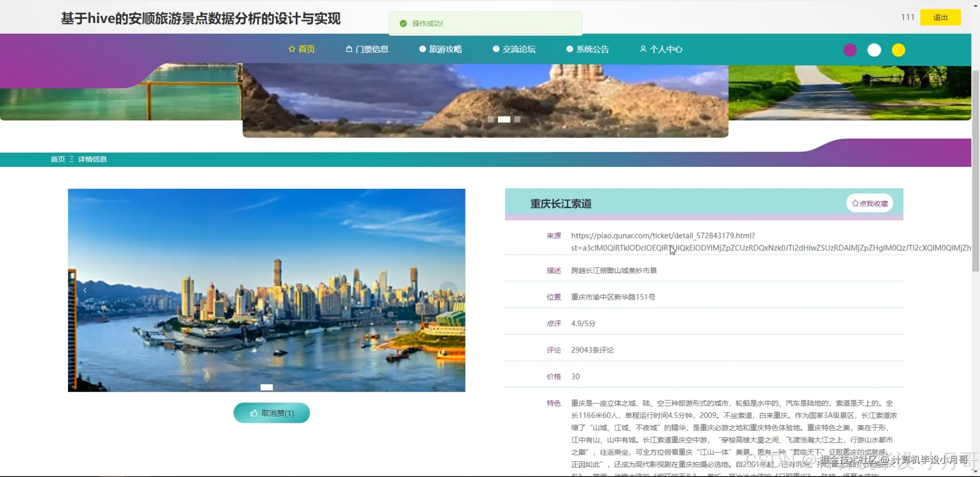
Task: Toggle the white circle in the navigation bar
Action: pyautogui.click(x=874, y=50)
